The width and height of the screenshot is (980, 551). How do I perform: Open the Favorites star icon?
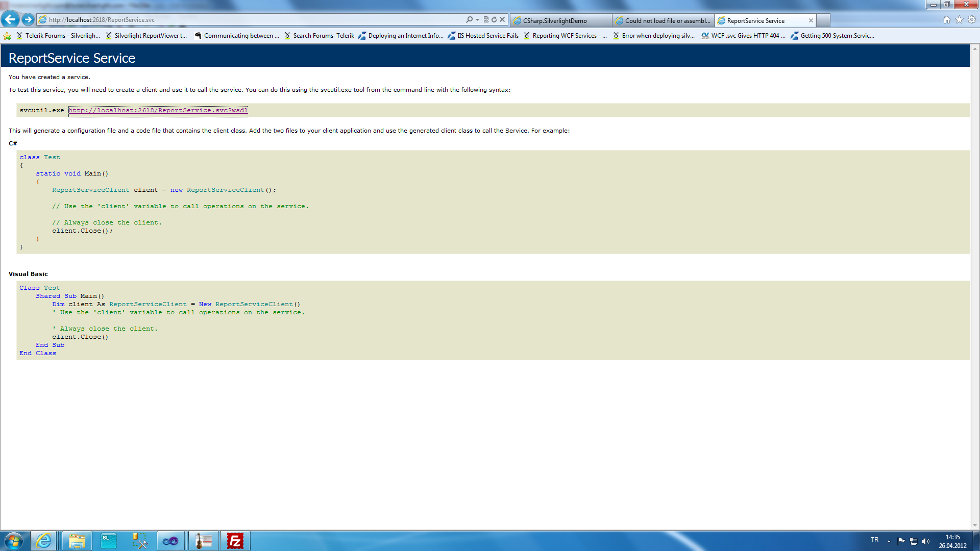pos(959,20)
